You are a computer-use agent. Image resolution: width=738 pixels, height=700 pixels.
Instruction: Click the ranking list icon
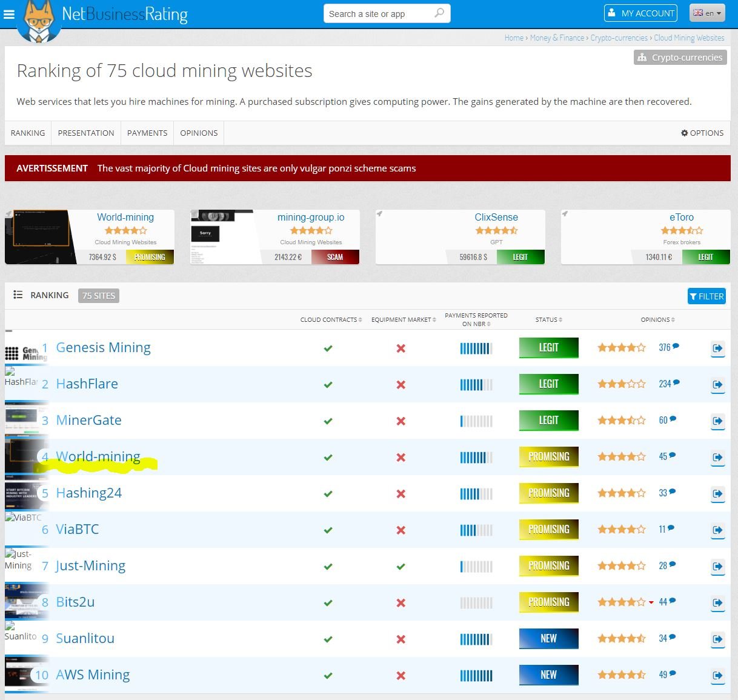(18, 295)
